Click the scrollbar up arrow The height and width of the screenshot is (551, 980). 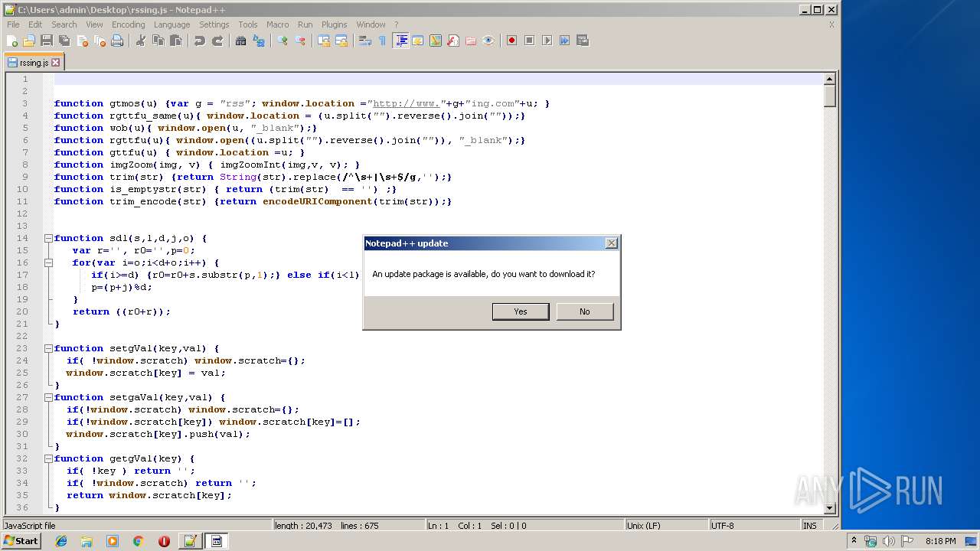[829, 79]
